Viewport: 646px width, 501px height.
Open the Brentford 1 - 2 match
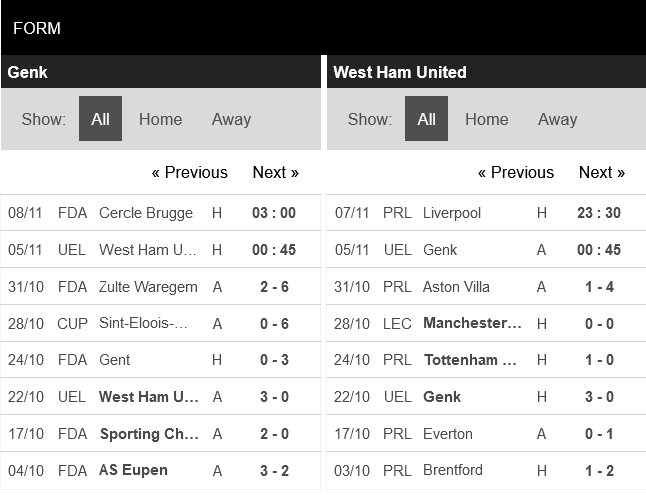pyautogui.click(x=452, y=470)
